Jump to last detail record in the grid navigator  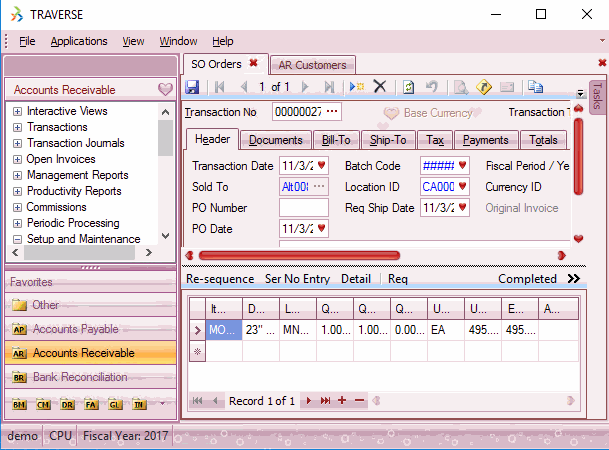coord(325,400)
